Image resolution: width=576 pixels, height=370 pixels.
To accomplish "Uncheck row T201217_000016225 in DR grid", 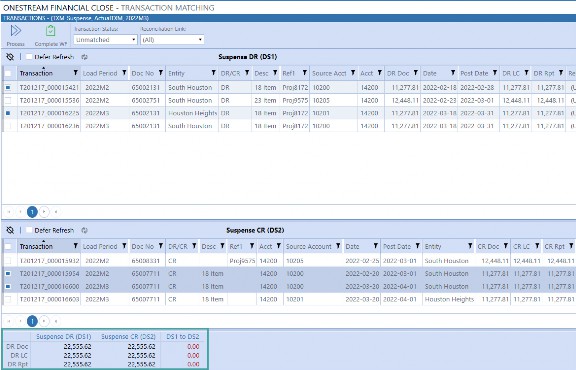I will 8,113.
